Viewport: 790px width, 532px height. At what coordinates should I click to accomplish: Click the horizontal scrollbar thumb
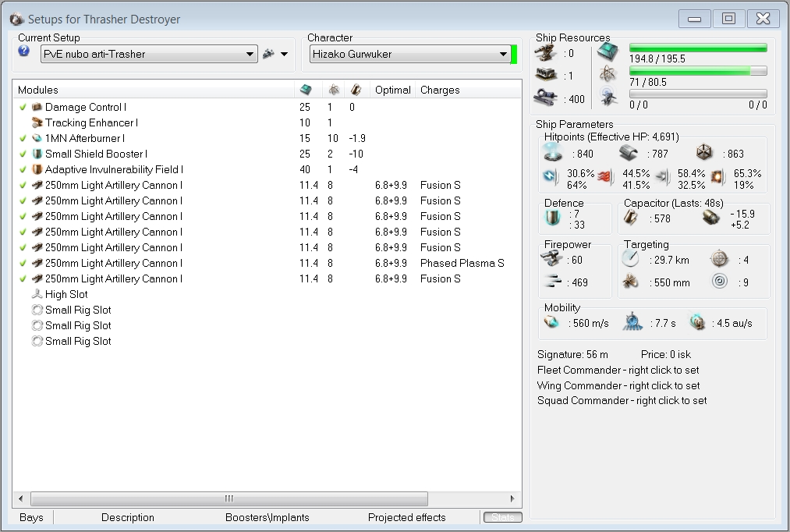click(229, 498)
